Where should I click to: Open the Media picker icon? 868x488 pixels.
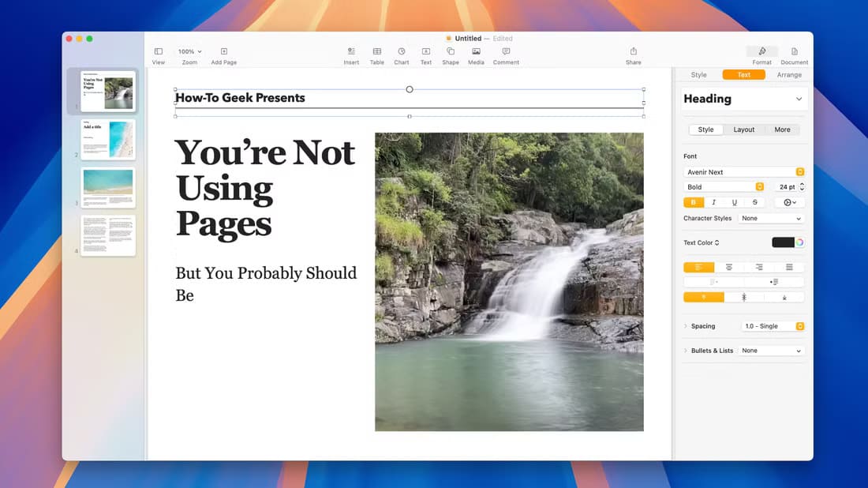coord(476,51)
